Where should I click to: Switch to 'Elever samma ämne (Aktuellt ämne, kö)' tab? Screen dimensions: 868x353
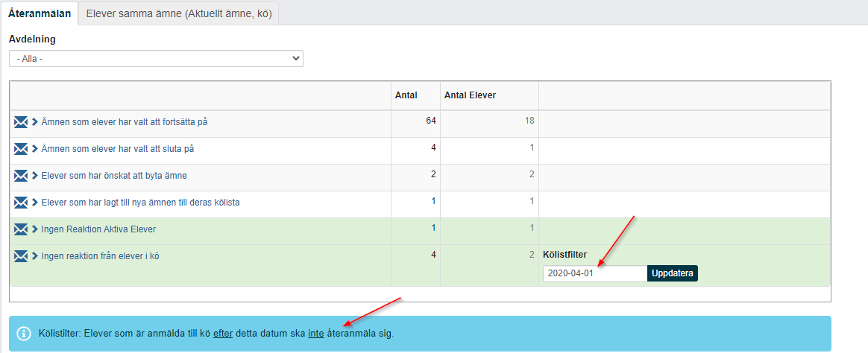click(x=179, y=14)
